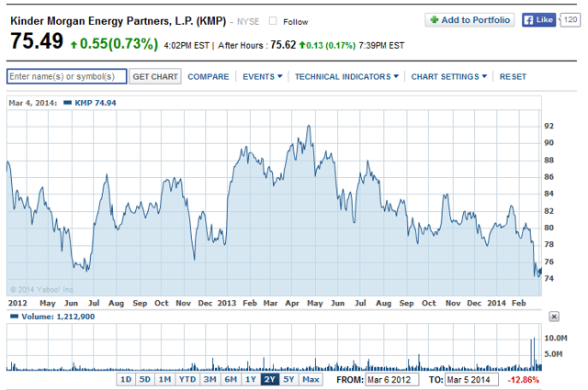The image size is (588, 390).
Task: Focus the symbol name input field
Action: tap(67, 76)
